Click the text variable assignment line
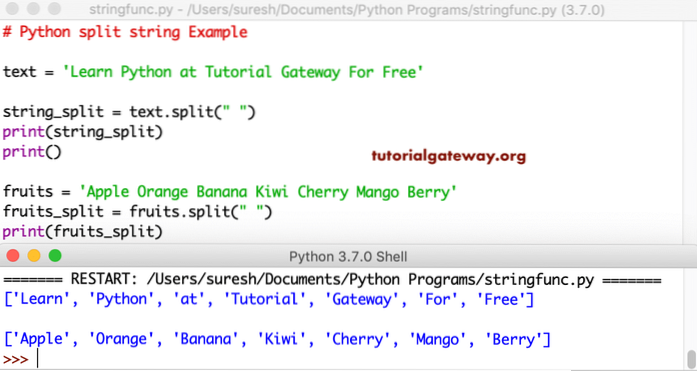The image size is (697, 371). pos(213,72)
